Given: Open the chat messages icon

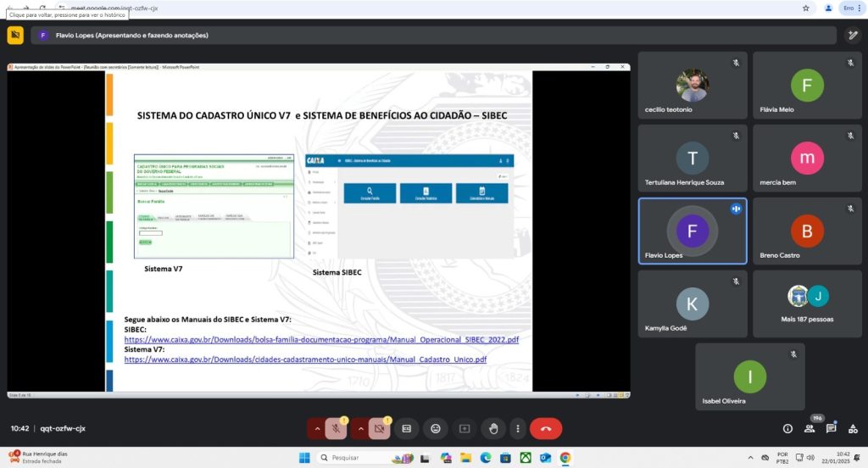Looking at the screenshot, I should pyautogui.click(x=832, y=429).
